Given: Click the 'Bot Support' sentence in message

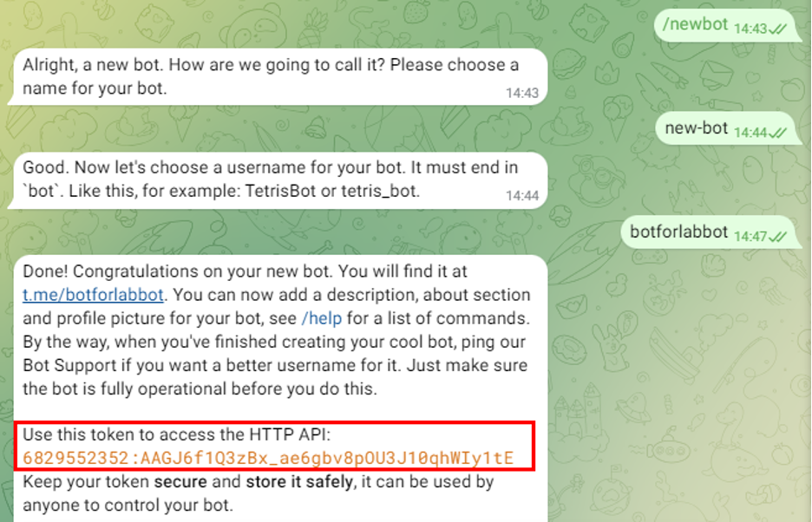Looking at the screenshot, I should [275, 365].
